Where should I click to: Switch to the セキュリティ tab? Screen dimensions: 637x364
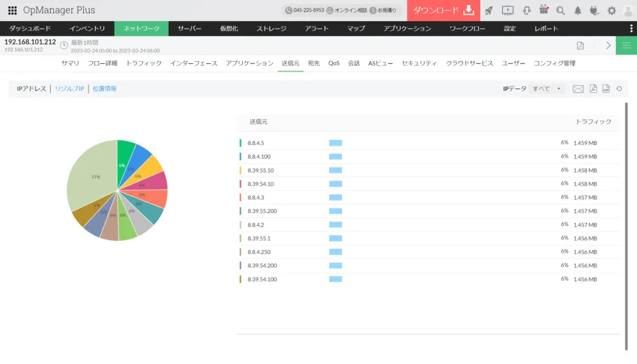pos(419,63)
